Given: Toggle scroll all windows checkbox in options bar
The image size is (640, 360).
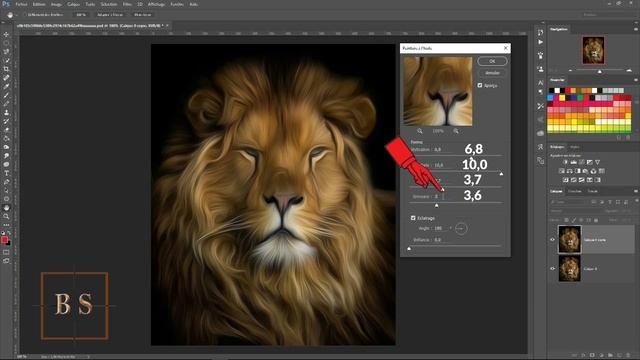Looking at the screenshot, I should [x=25, y=15].
